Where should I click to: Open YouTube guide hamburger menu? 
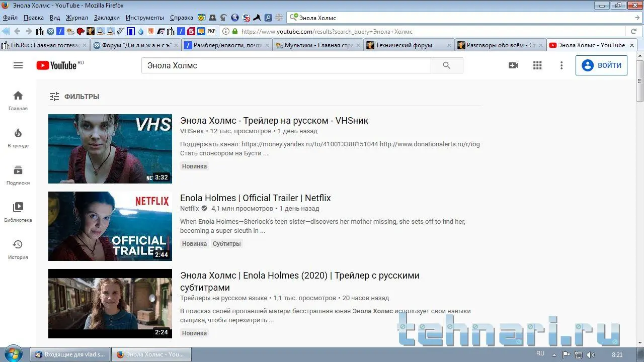pos(18,65)
